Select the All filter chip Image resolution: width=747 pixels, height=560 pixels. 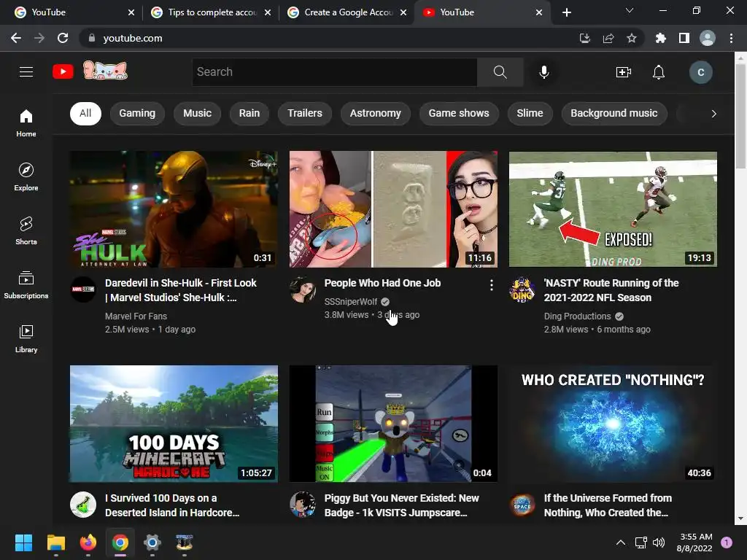pyautogui.click(x=85, y=113)
